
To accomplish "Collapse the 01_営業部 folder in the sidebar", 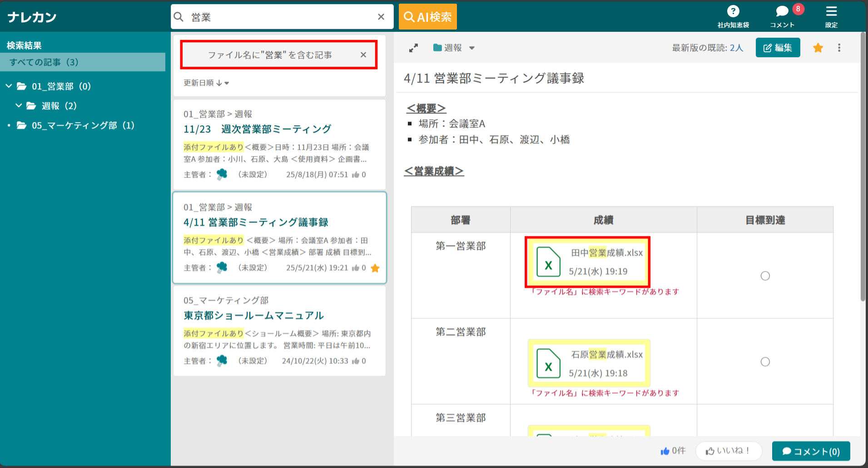I will pos(8,86).
